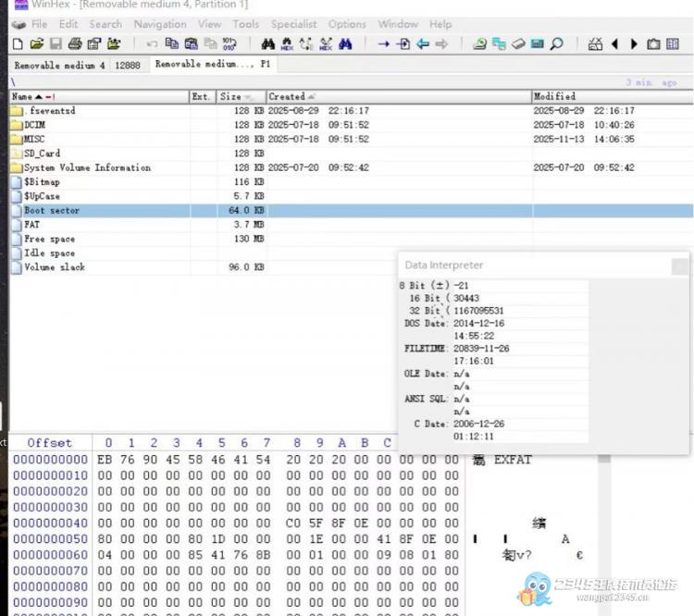The image size is (694, 616).
Task: Click the Find text binoculars icon
Action: pos(268,43)
